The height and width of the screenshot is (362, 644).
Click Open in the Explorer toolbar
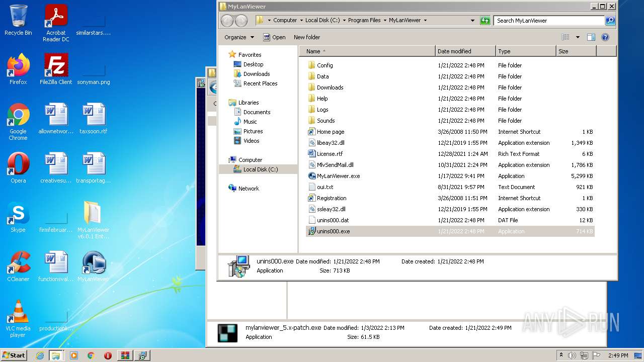(x=274, y=37)
